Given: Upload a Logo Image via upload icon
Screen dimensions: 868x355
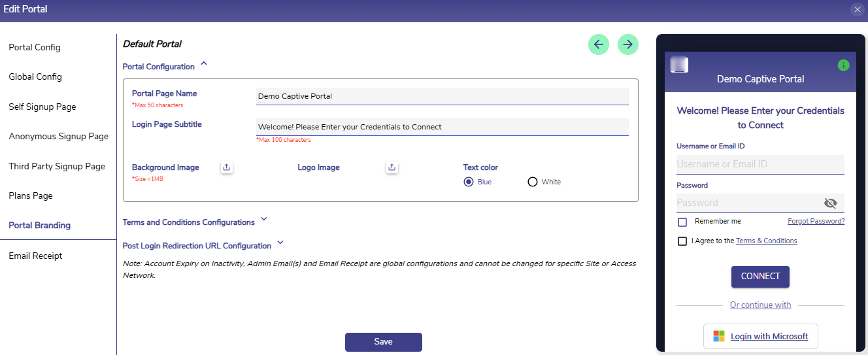Looking at the screenshot, I should (392, 167).
